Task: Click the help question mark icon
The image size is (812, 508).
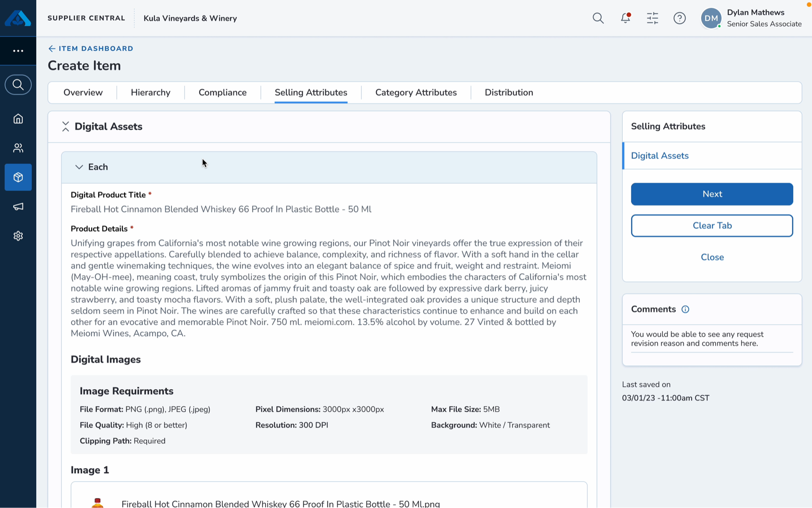Action: coord(679,18)
